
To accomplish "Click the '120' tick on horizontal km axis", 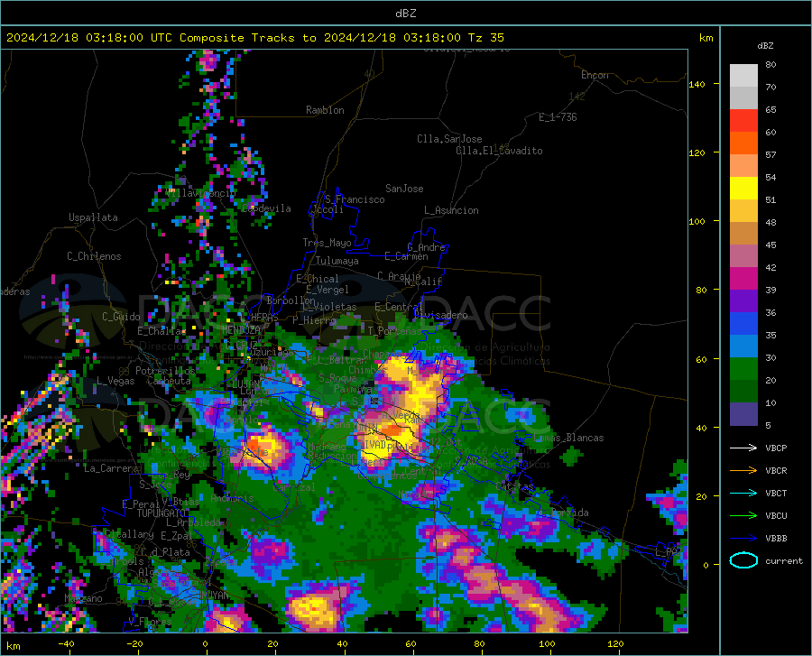I will click(615, 644).
